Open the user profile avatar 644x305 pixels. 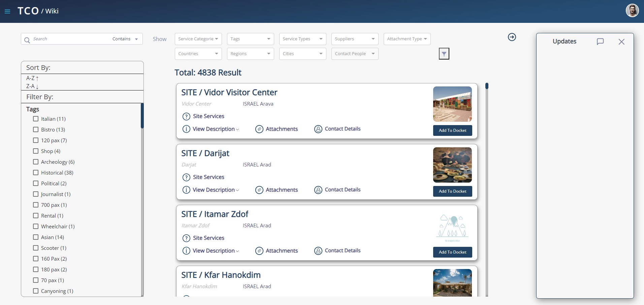tap(632, 11)
